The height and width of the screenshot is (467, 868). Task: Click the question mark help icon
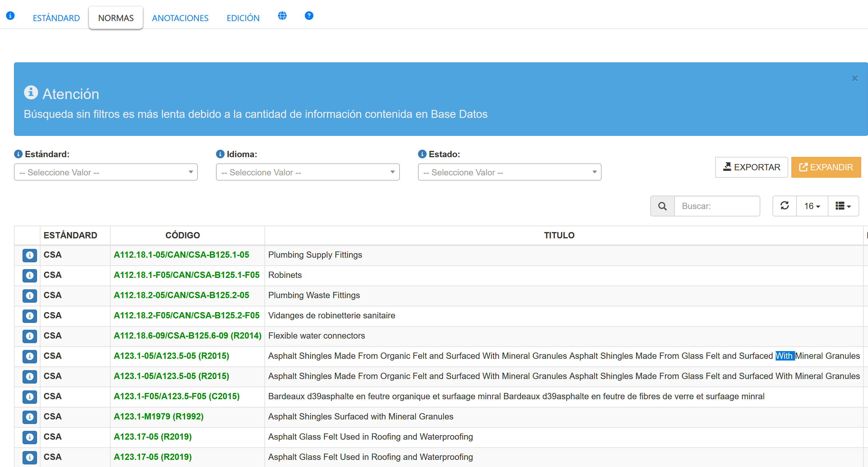[309, 16]
